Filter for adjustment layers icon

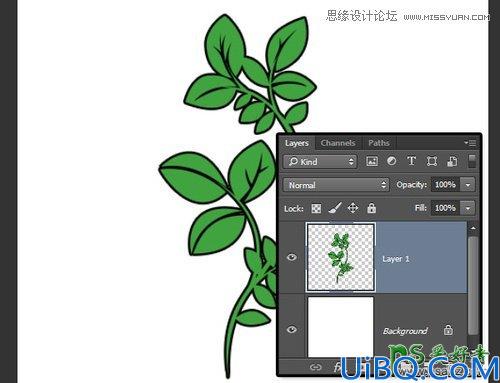392,161
